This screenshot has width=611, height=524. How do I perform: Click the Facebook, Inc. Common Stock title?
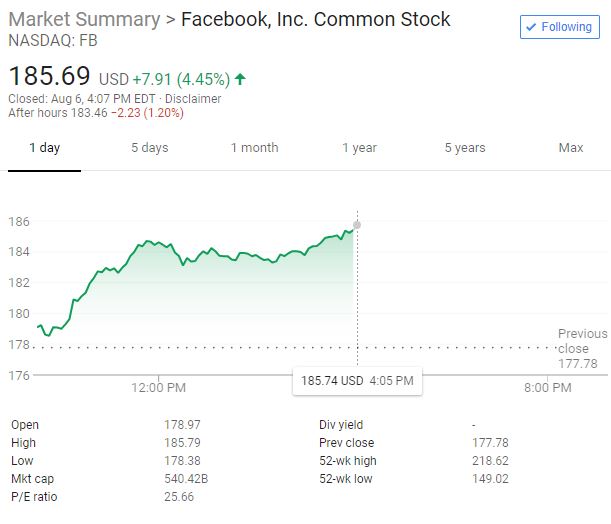click(x=315, y=20)
